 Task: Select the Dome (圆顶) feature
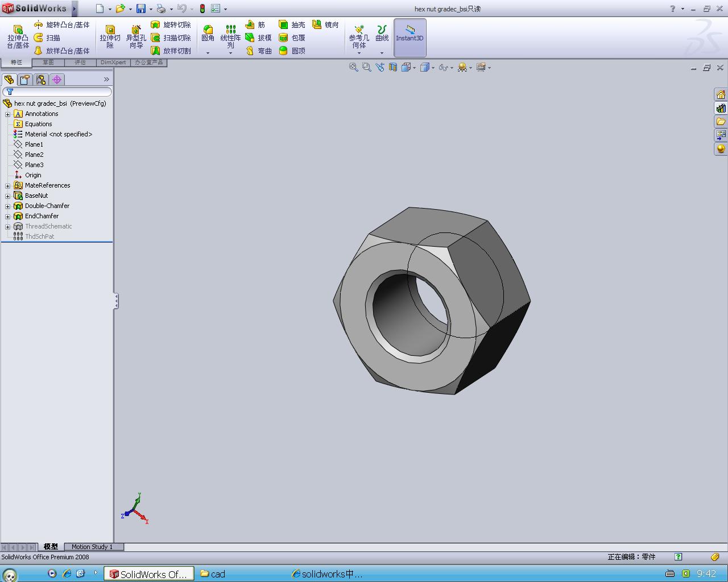tap(292, 51)
